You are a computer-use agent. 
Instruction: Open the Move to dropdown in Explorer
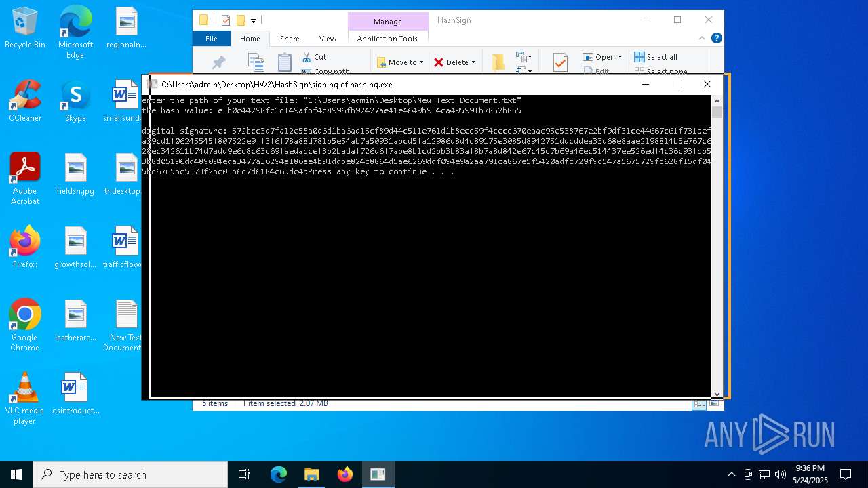click(401, 62)
